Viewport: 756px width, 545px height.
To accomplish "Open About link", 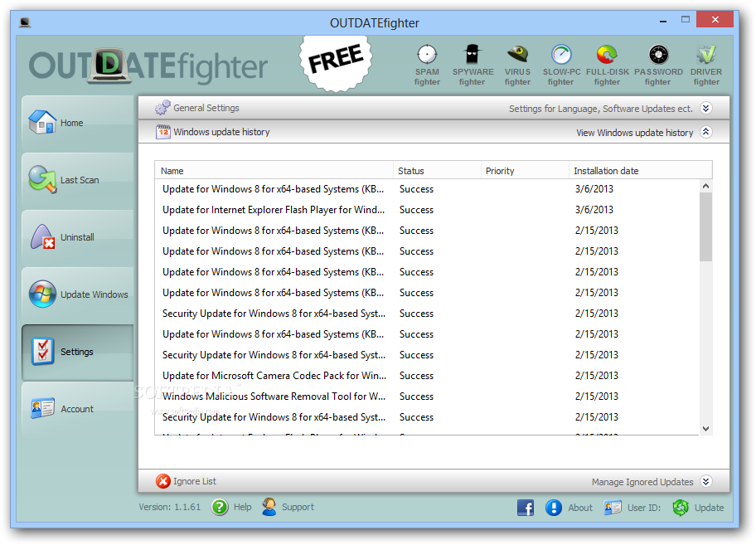I will click(580, 508).
